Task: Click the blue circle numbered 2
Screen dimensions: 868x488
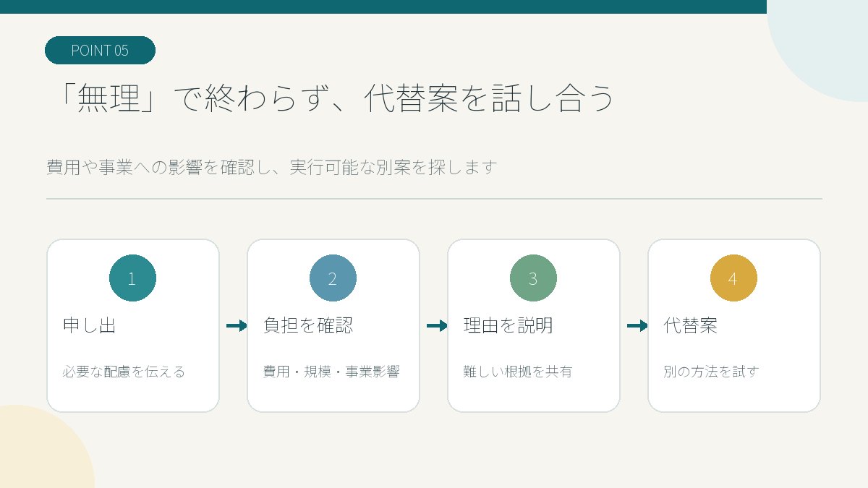Action: (333, 278)
